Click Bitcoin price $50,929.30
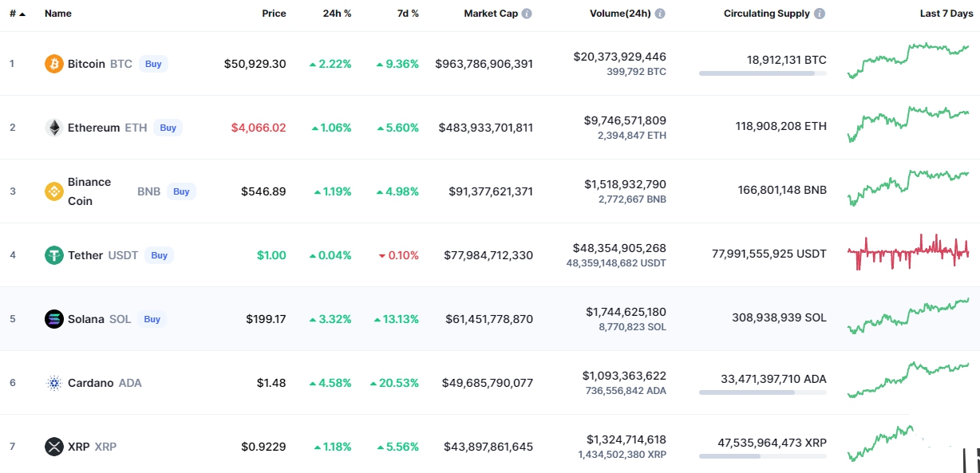980x473 pixels. [255, 64]
